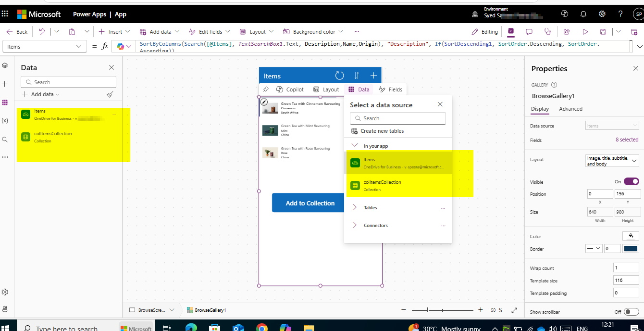Open the Microsoft app launcher waffle
Image resolution: width=644 pixels, height=331 pixels.
click(5, 14)
